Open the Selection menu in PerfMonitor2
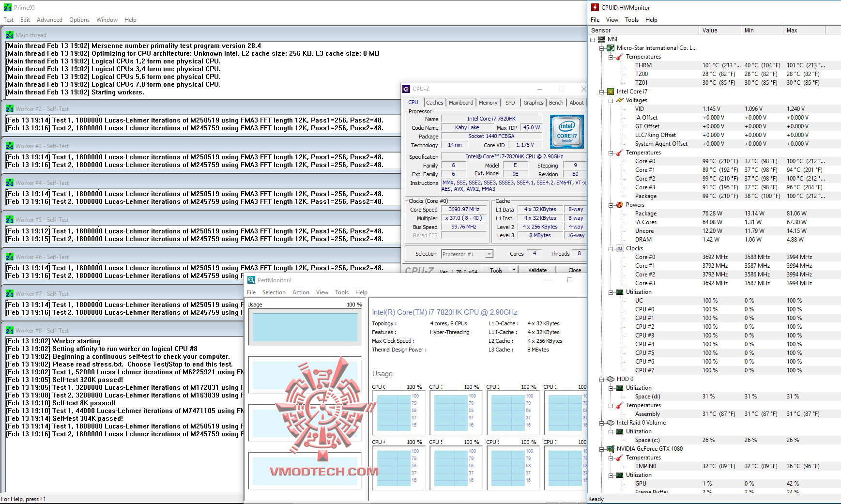This screenshot has width=841, height=504. (274, 292)
